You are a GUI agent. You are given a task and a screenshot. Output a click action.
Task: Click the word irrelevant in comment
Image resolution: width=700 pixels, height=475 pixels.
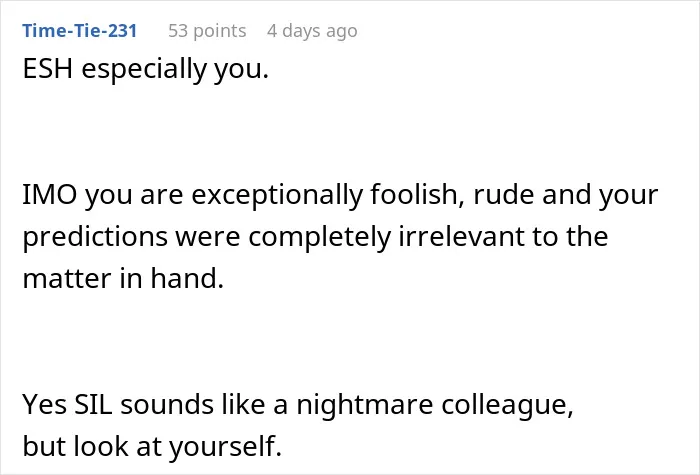(461, 236)
